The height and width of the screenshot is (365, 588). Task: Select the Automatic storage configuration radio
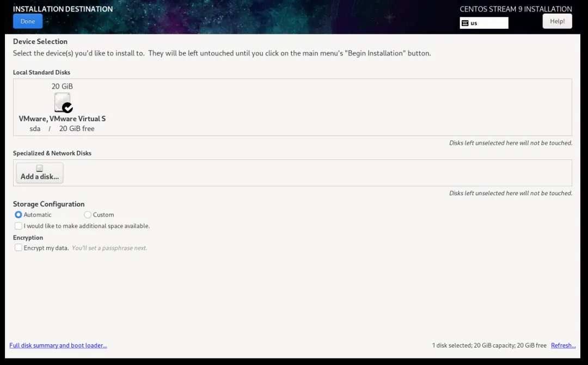click(x=19, y=215)
